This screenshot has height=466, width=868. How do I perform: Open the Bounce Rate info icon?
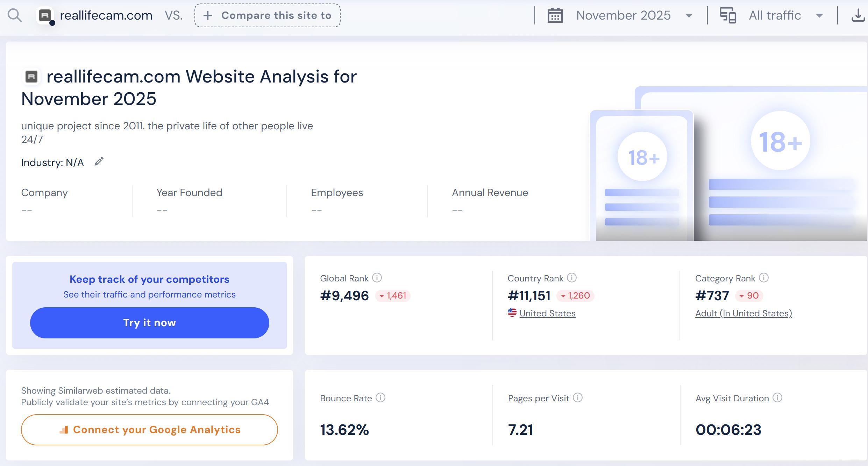[380, 398]
